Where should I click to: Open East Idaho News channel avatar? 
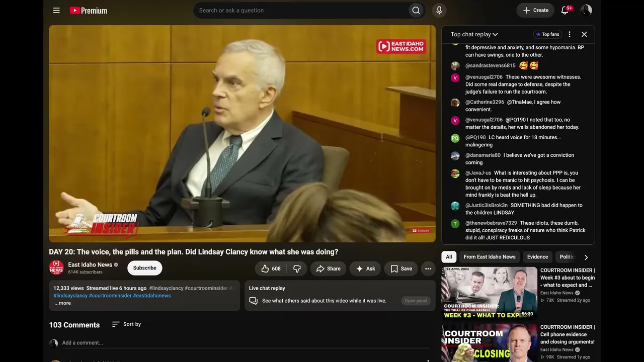pyautogui.click(x=56, y=267)
